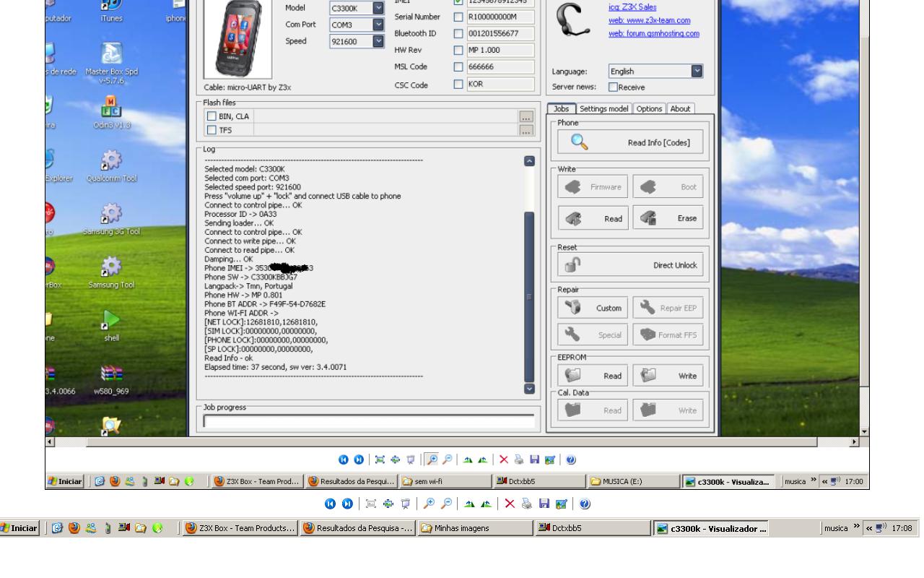Open the Qualcomm Tool desktop icon
This screenshot has height=578, width=924.
click(111, 165)
